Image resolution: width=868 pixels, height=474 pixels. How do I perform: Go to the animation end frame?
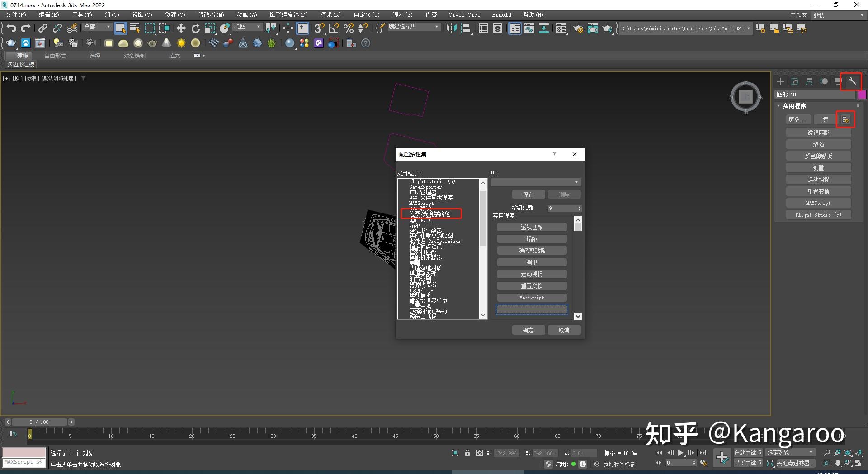click(703, 453)
